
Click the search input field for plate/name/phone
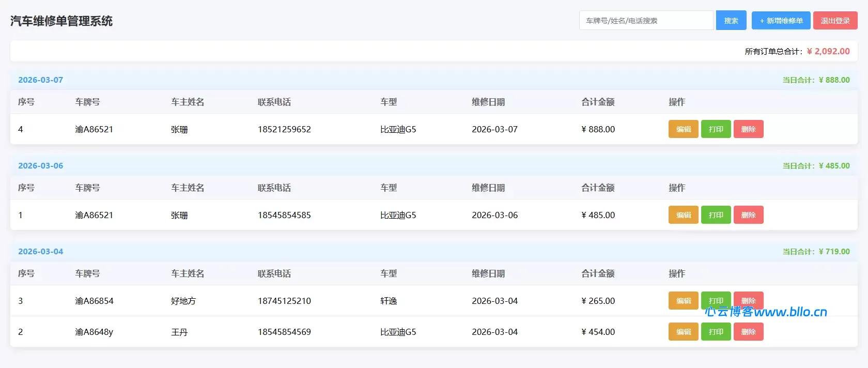646,21
